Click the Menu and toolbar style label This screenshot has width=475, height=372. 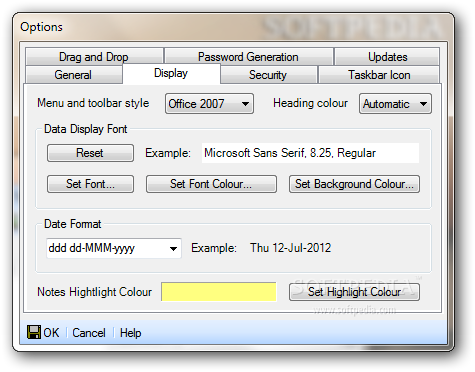coord(93,103)
